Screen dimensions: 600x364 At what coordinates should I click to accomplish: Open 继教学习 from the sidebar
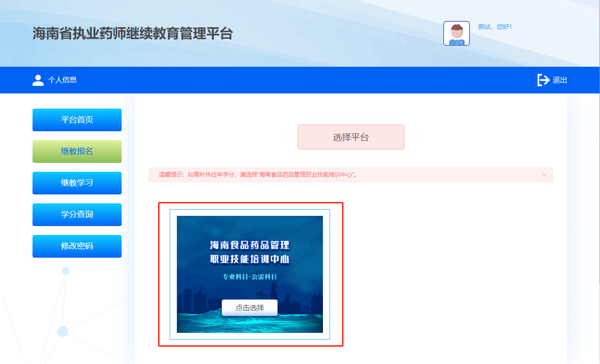(77, 183)
